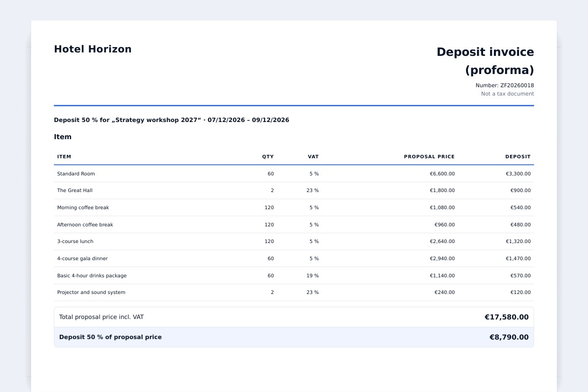Click the Hotel Horizon heading
Screen dimensions: 588x392
tap(93, 49)
